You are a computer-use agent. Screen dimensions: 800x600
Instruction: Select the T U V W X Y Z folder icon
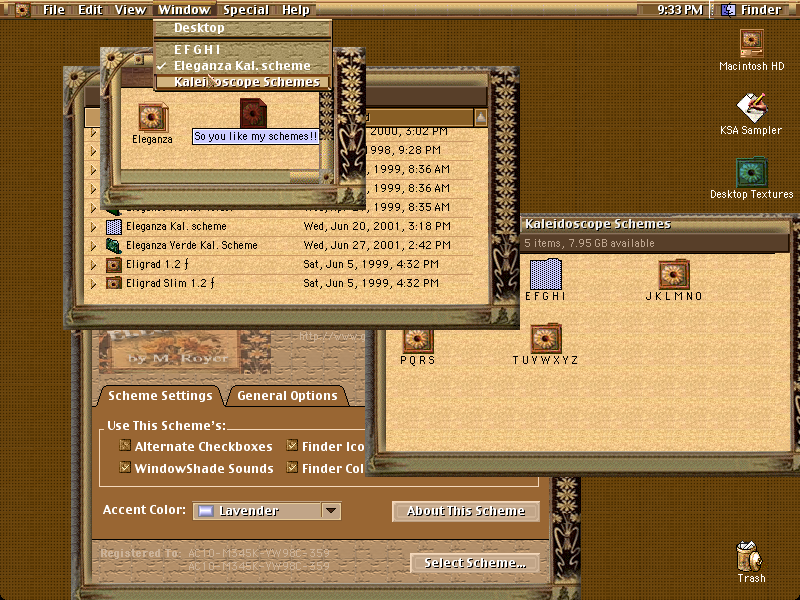pos(546,338)
